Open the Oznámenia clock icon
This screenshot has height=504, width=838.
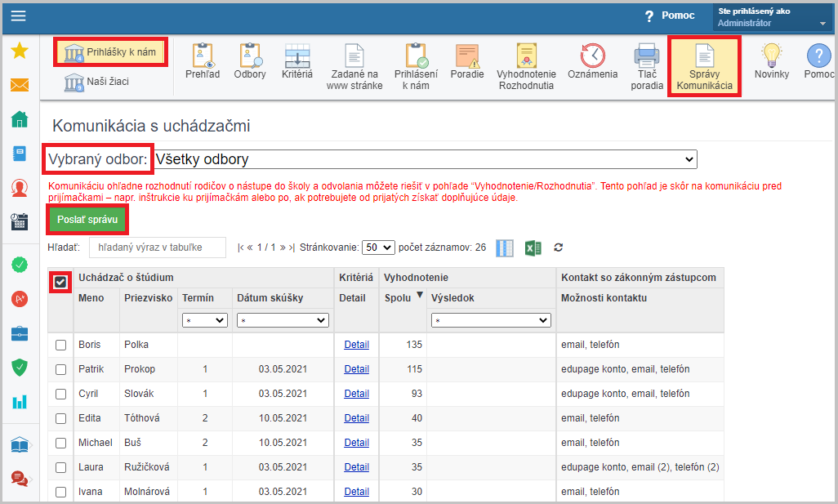593,61
